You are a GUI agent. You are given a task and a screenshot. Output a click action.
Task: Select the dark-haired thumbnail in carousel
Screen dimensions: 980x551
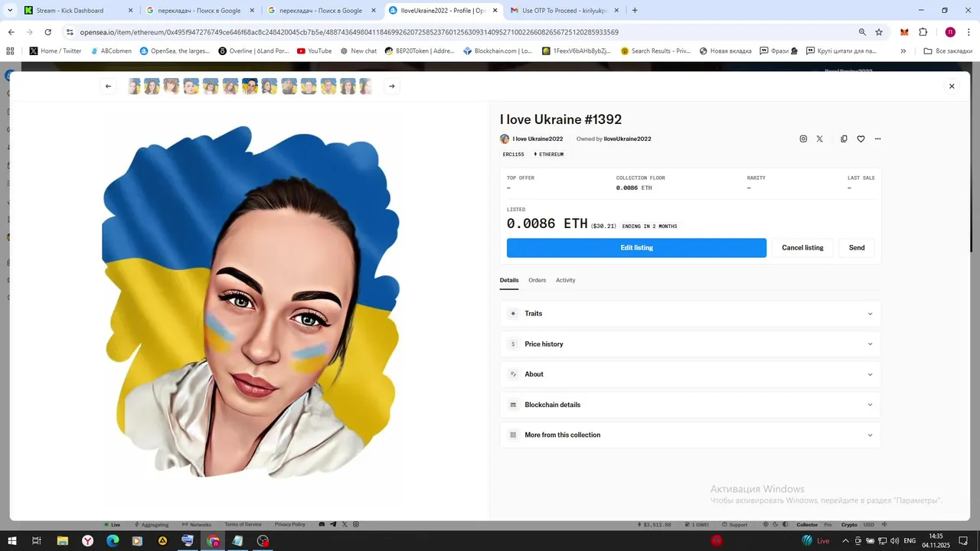pyautogui.click(x=250, y=86)
